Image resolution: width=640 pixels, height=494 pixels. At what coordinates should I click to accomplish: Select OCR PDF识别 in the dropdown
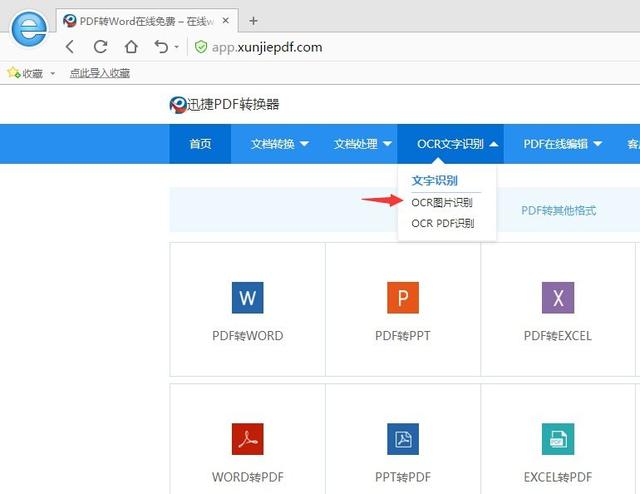(443, 223)
